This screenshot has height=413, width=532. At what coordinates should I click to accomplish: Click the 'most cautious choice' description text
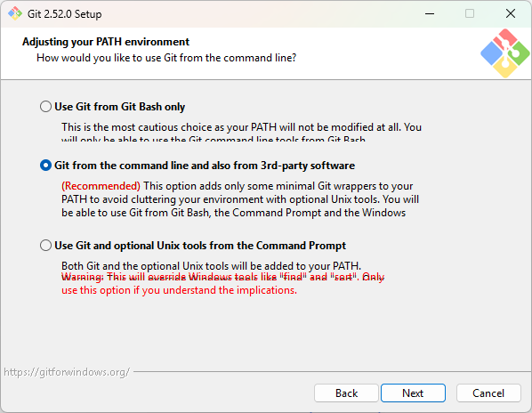pyautogui.click(x=242, y=134)
